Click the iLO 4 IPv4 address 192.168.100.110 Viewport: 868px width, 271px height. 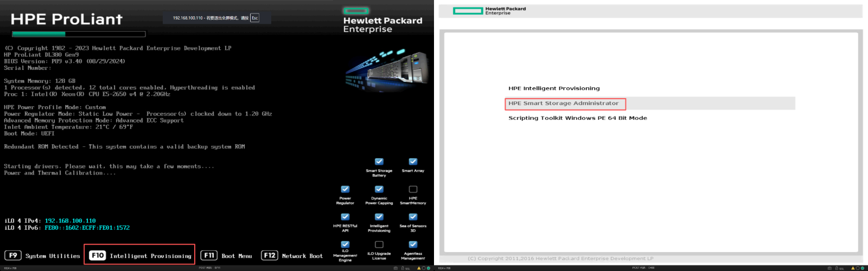coord(70,221)
